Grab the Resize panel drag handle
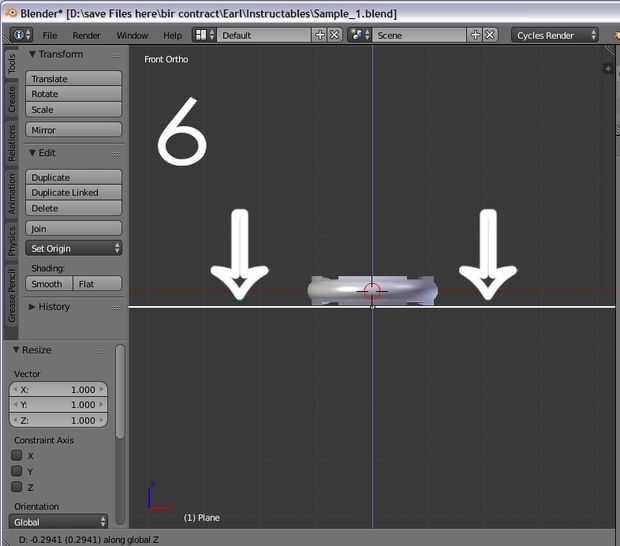 [x=100, y=350]
